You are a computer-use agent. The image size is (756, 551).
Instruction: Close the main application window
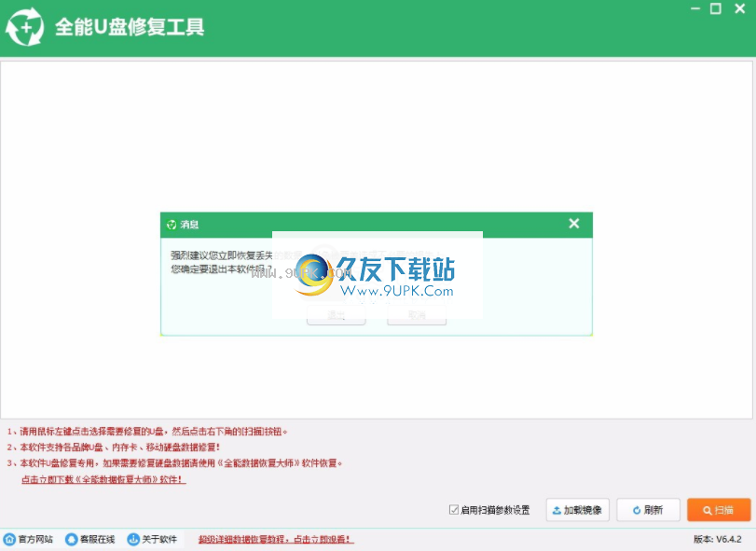click(x=739, y=8)
